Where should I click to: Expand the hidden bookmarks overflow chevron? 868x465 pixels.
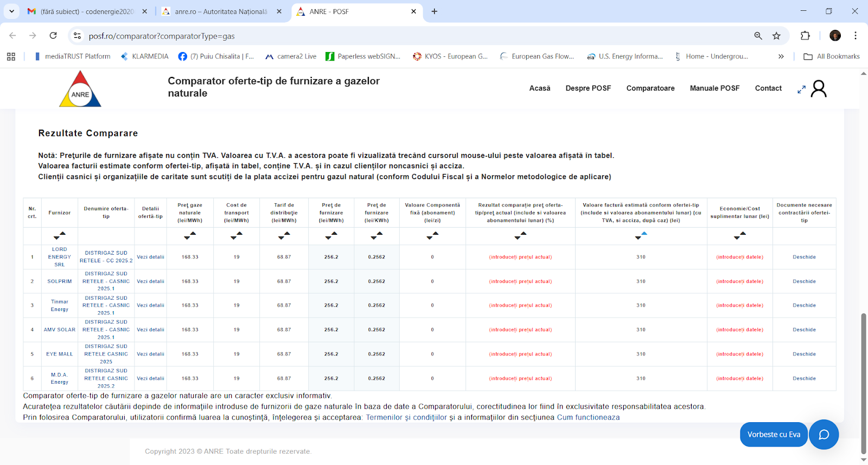pos(781,56)
